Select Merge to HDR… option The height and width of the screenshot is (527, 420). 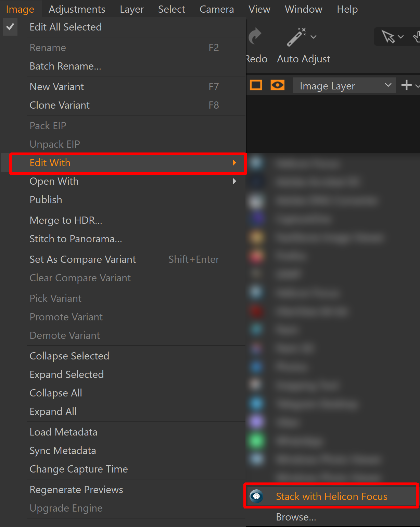[x=66, y=220]
